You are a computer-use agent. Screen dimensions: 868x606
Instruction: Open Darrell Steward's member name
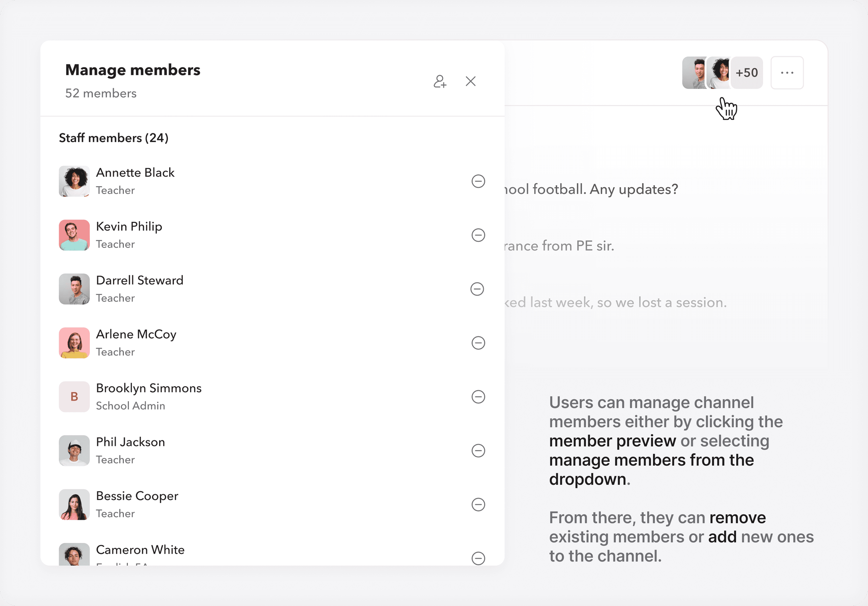point(140,280)
